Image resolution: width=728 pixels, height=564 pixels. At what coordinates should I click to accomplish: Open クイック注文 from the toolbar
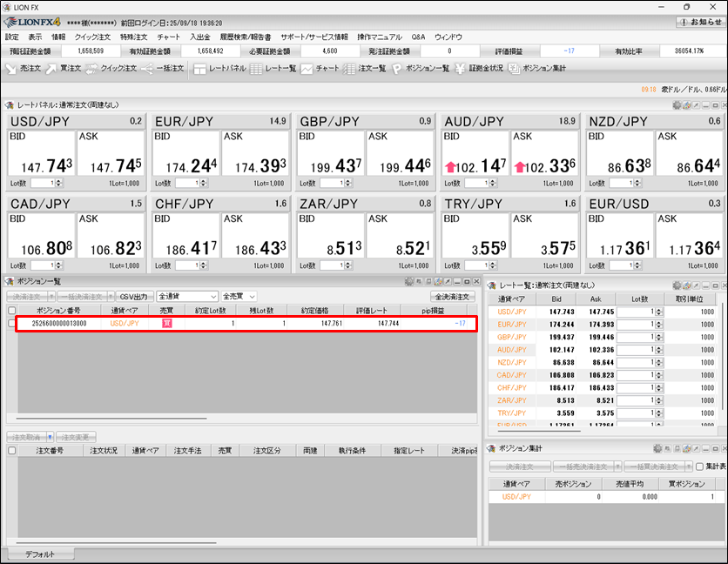tap(111, 68)
